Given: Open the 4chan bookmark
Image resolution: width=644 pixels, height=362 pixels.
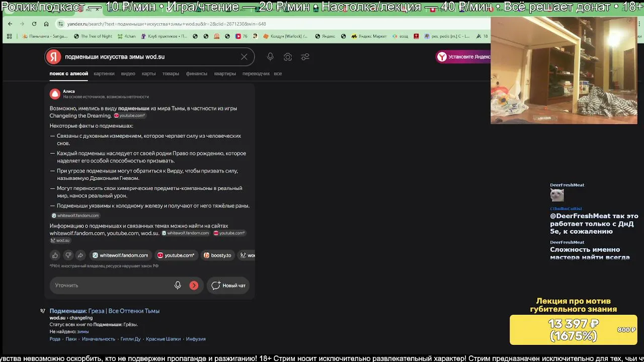Looking at the screenshot, I should pyautogui.click(x=126, y=36).
